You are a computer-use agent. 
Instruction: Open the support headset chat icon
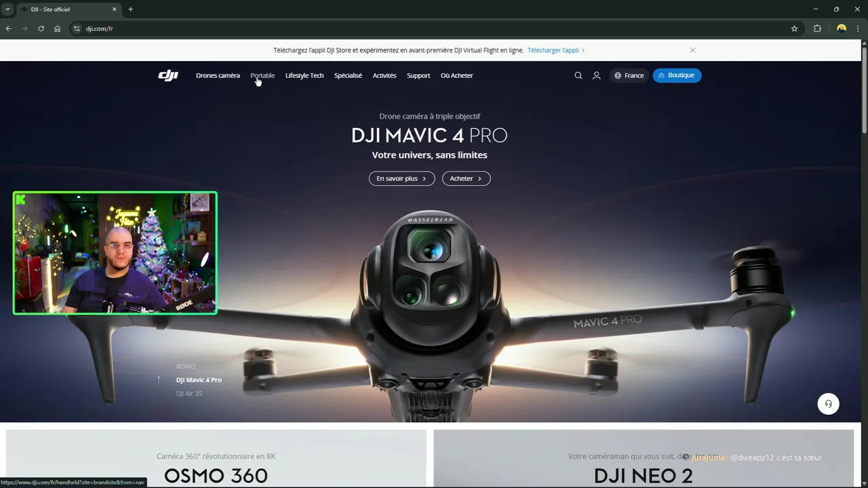828,404
